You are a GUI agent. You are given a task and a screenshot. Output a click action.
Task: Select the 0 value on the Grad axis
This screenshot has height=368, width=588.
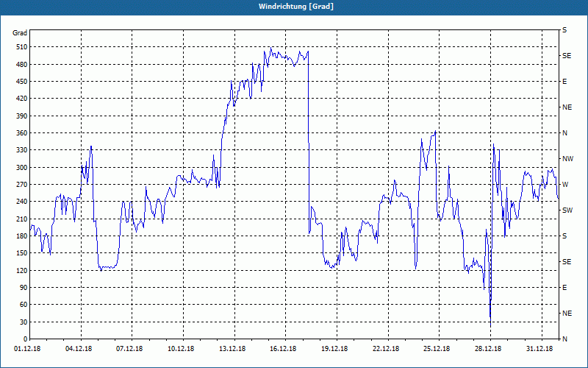tap(26, 339)
